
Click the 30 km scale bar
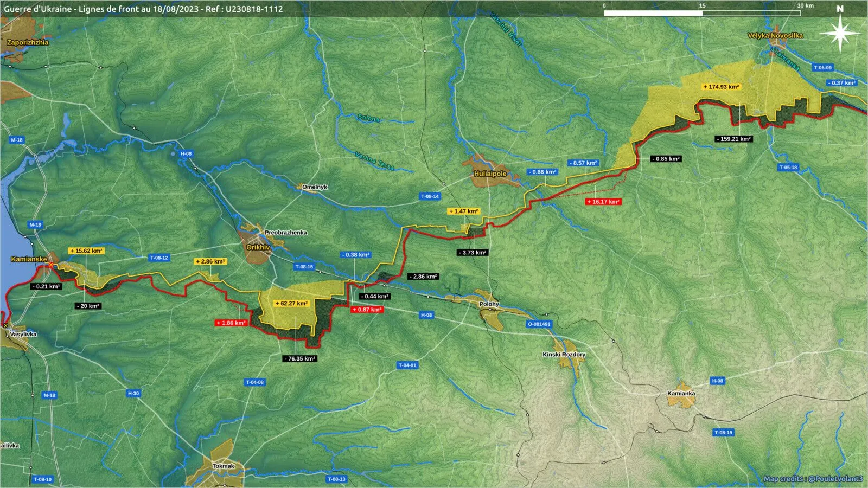(702, 12)
